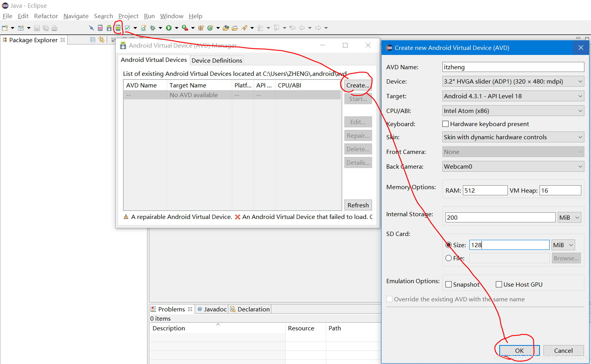Select the SD Card Size radio button
This screenshot has height=364, width=591.
[449, 245]
